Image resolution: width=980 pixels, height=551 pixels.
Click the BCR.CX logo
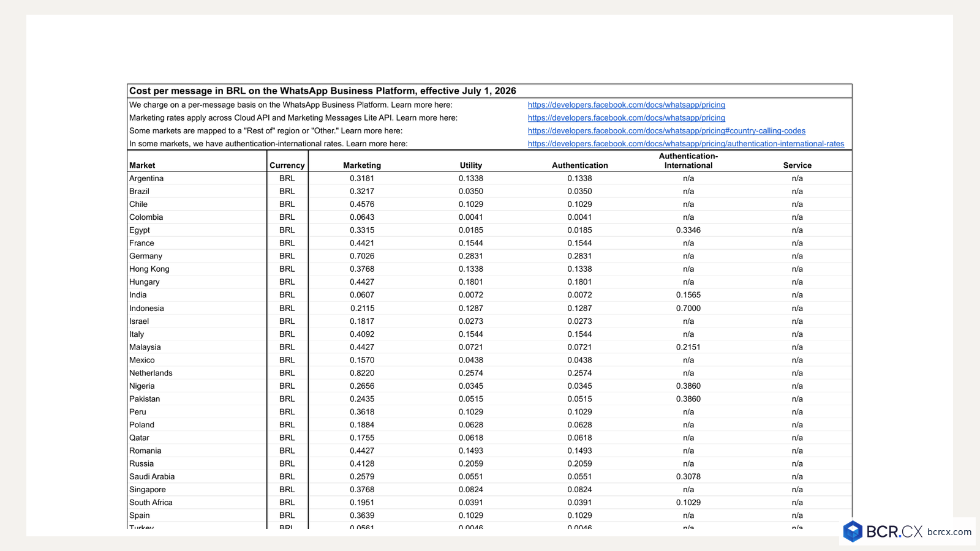click(883, 531)
